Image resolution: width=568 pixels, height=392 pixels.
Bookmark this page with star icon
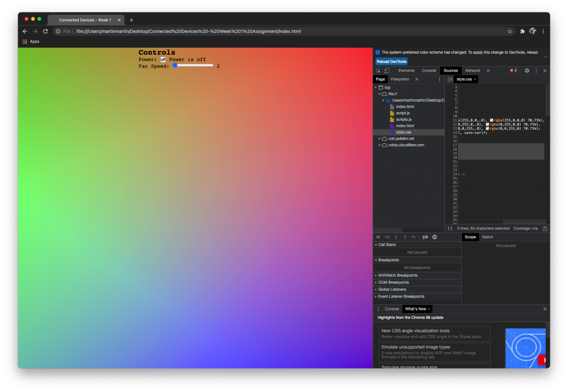[510, 31]
